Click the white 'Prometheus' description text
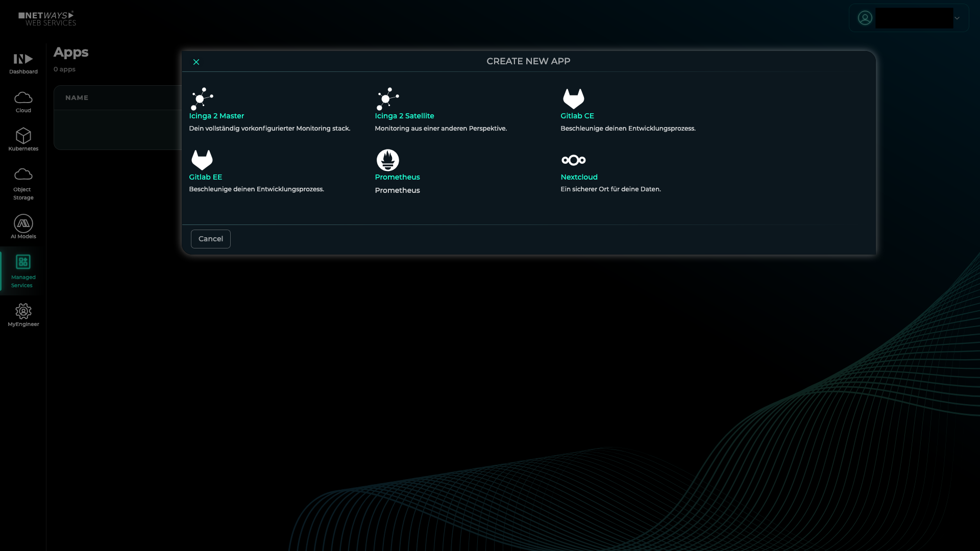Screen dimensions: 980x551 click(x=397, y=190)
